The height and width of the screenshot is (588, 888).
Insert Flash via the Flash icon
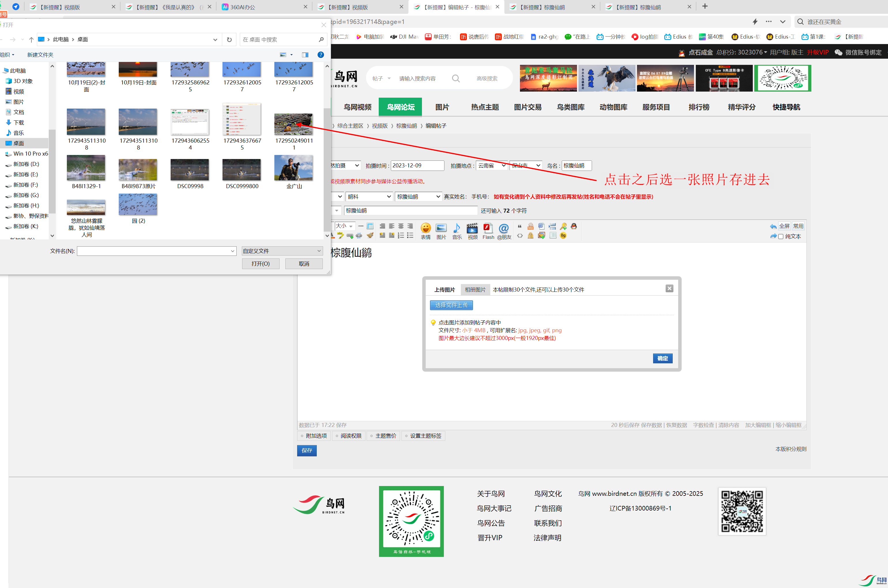tap(488, 230)
